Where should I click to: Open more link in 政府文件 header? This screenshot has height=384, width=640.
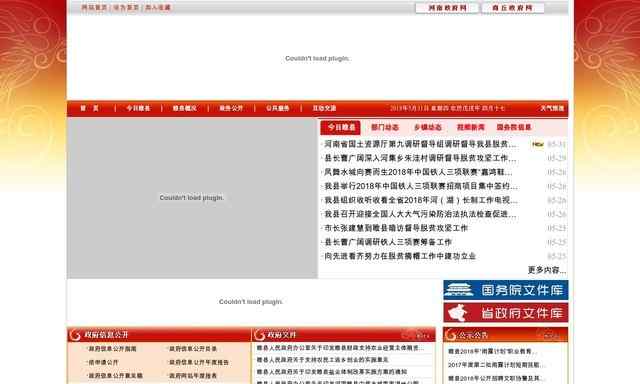(422, 335)
